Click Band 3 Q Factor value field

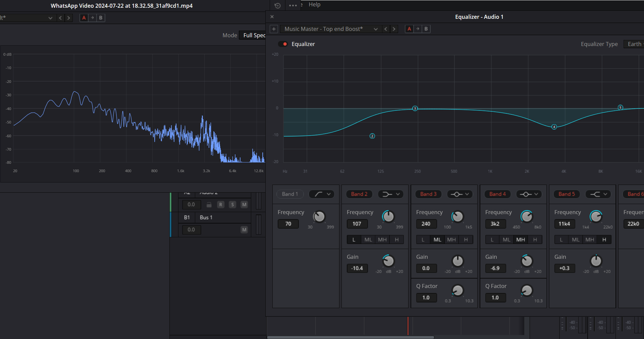(426, 298)
